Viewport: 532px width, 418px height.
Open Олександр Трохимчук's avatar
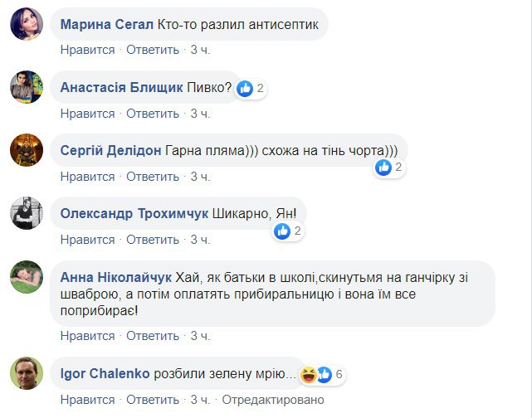tap(27, 215)
